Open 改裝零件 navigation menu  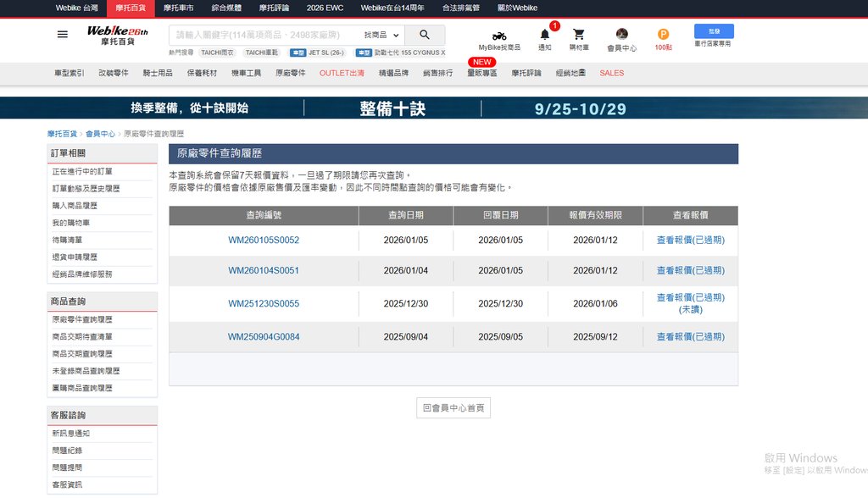pyautogui.click(x=114, y=73)
